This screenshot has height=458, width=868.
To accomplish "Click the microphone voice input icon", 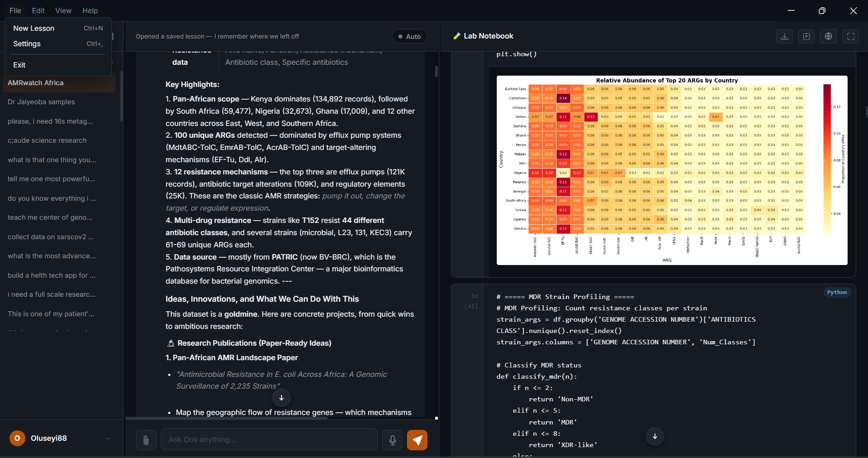I will pos(393,440).
